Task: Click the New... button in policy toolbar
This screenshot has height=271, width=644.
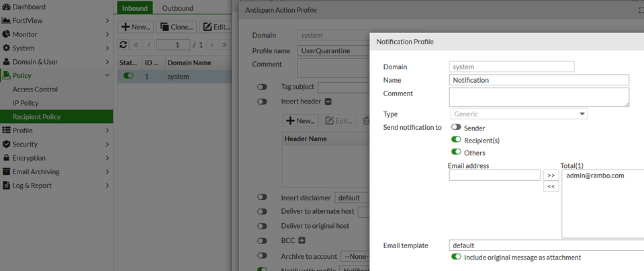Action: pyautogui.click(x=136, y=27)
